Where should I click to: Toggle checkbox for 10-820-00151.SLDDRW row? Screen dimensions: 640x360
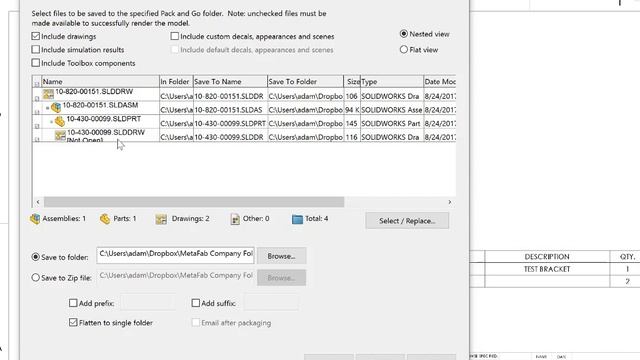(x=37, y=98)
